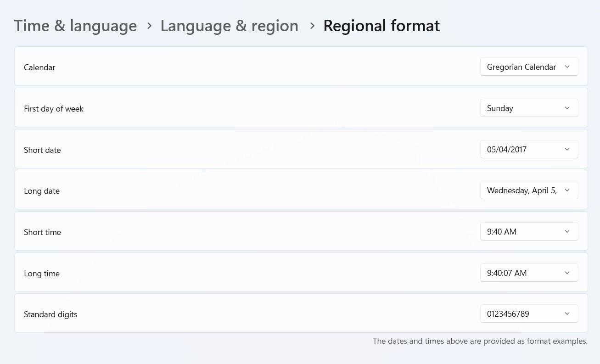Open the Calendar dropdown
The height and width of the screenshot is (364, 600).
529,67
